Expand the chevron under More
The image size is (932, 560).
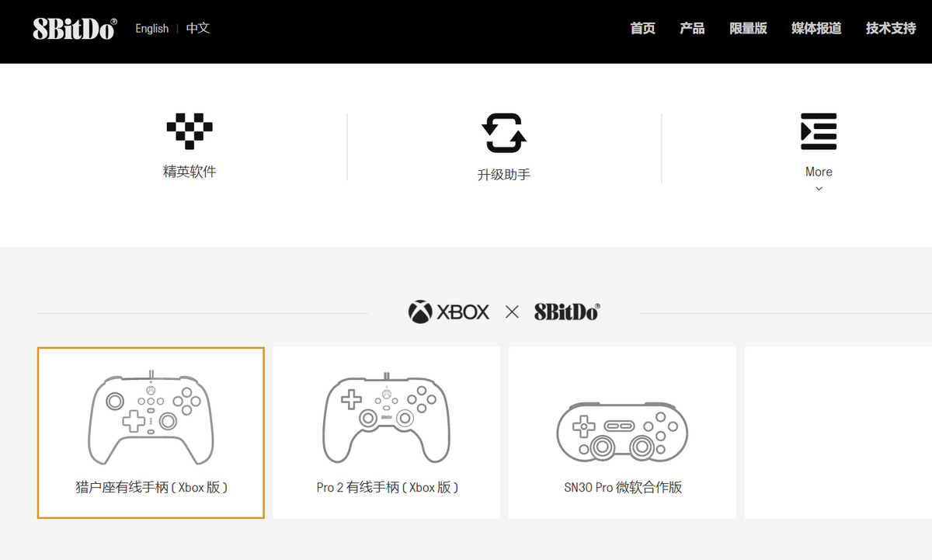819,189
